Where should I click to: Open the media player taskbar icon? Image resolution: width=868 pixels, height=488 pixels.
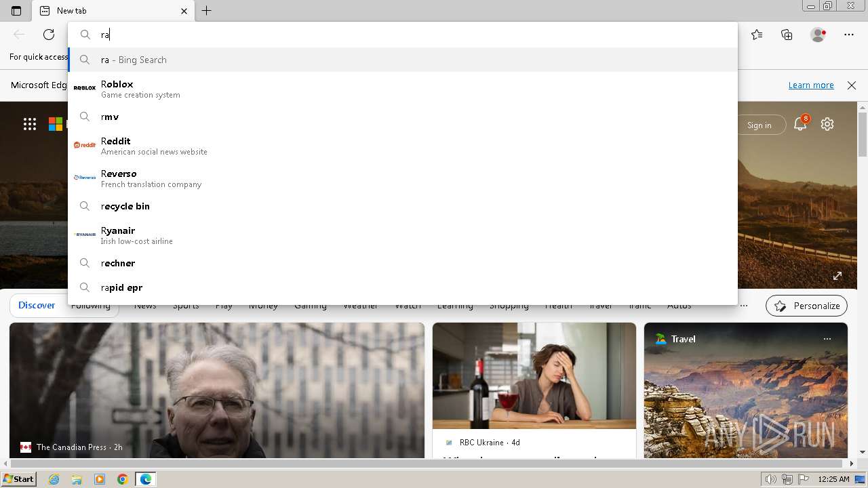click(x=100, y=479)
